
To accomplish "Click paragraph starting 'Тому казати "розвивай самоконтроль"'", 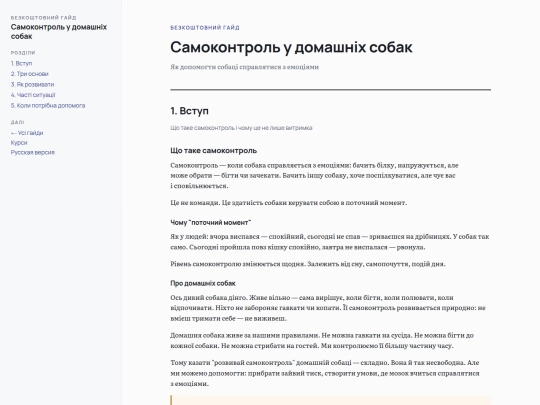I will pos(325,373).
